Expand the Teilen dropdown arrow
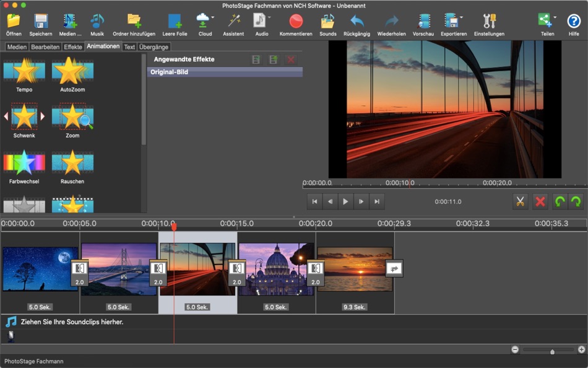This screenshot has height=368, width=588. [x=555, y=17]
